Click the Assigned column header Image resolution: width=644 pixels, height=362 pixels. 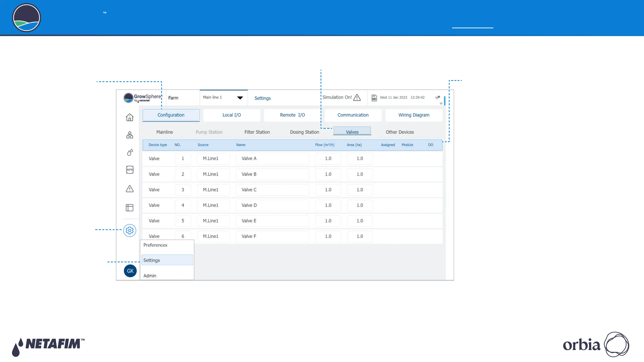[388, 145]
